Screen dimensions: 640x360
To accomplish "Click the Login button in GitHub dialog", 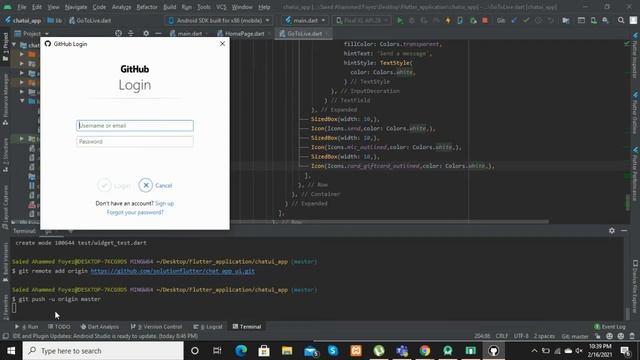I will (114, 185).
